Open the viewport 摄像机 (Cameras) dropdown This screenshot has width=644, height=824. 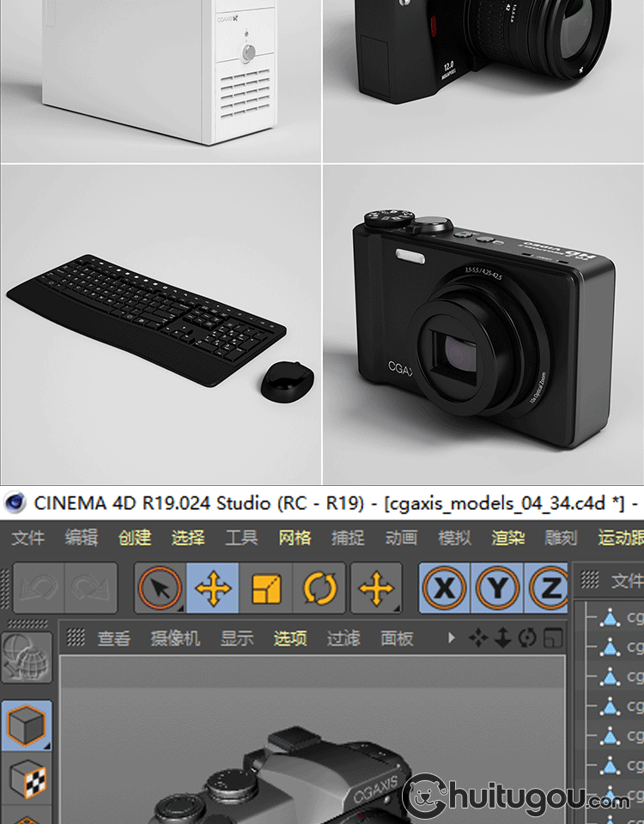click(175, 639)
